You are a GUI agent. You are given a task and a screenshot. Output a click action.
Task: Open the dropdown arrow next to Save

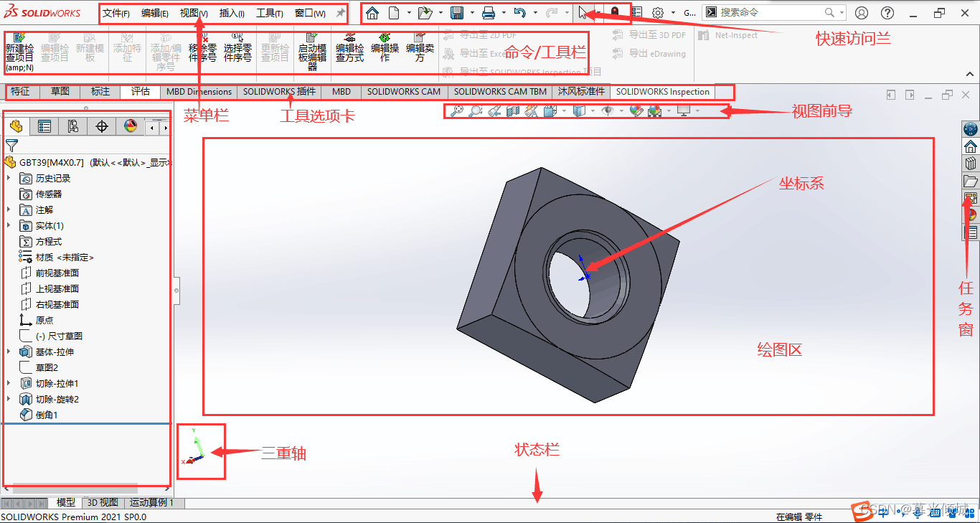472,13
